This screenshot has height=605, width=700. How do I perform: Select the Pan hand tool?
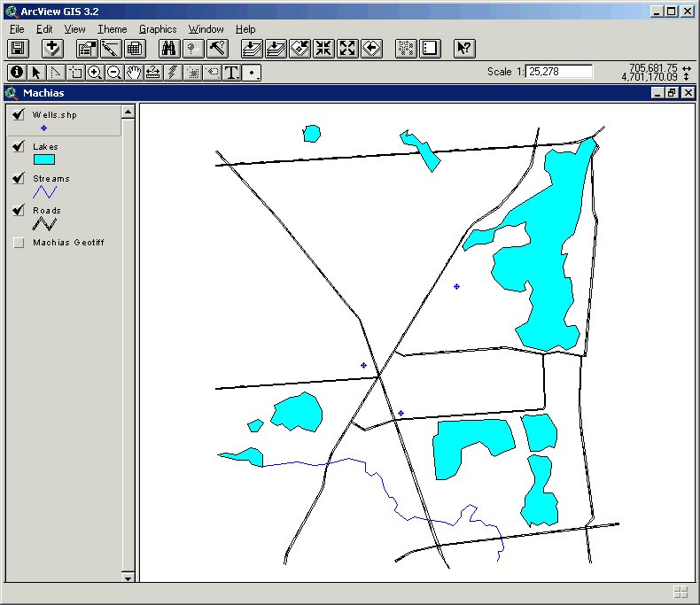pos(134,73)
